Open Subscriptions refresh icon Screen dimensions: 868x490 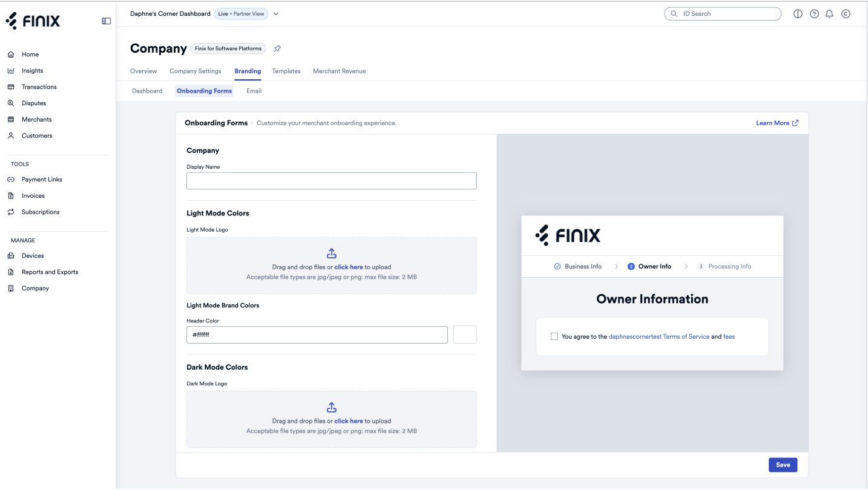coord(11,212)
